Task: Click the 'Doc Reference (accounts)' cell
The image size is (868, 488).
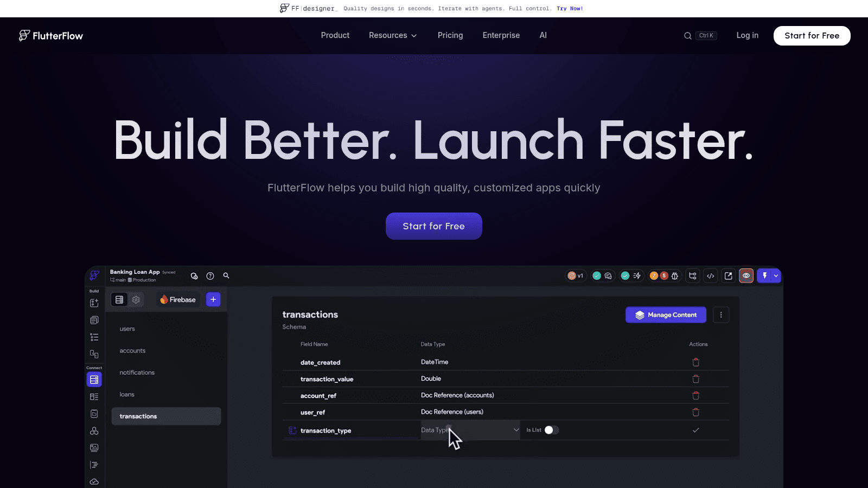Action: point(457,395)
